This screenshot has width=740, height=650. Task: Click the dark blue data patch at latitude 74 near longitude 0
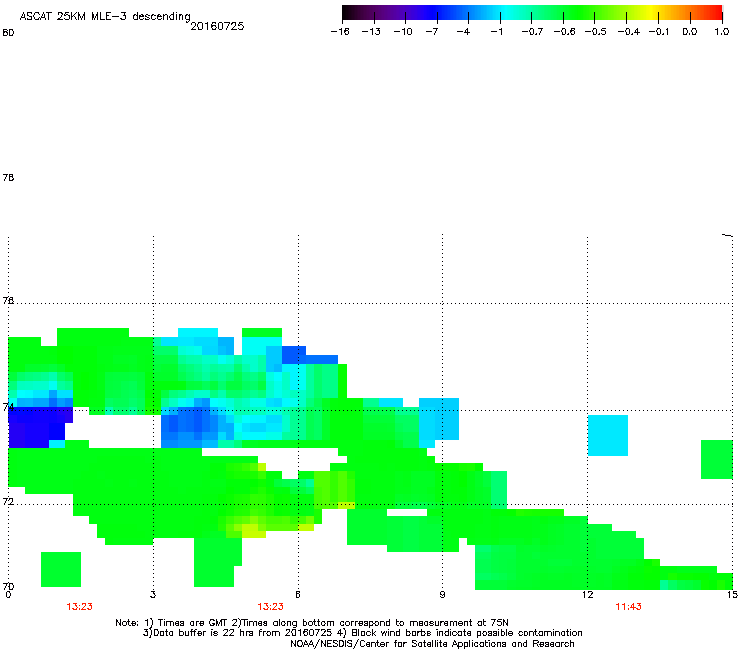35,427
